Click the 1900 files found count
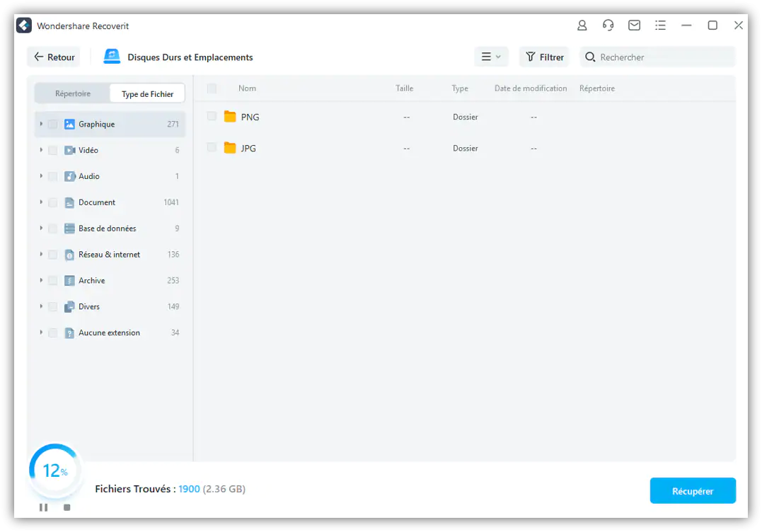762x532 pixels. (x=189, y=489)
